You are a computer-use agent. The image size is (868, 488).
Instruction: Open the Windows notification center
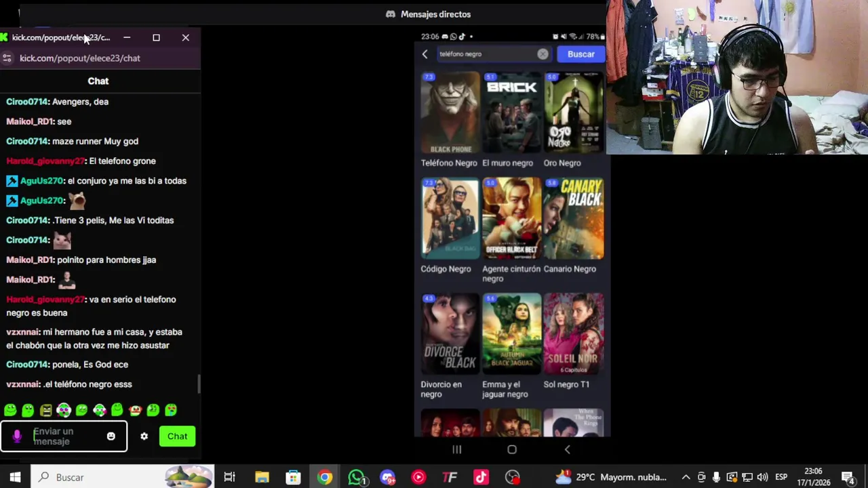coord(848,477)
